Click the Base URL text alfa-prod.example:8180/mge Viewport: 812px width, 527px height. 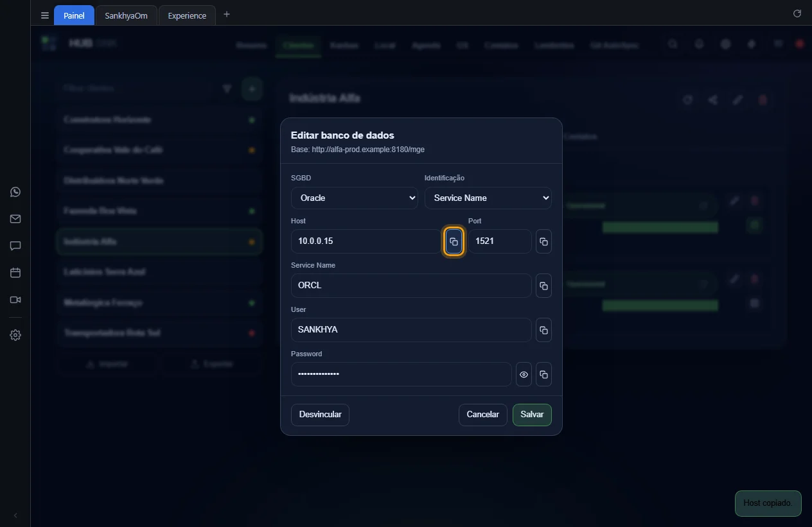367,150
